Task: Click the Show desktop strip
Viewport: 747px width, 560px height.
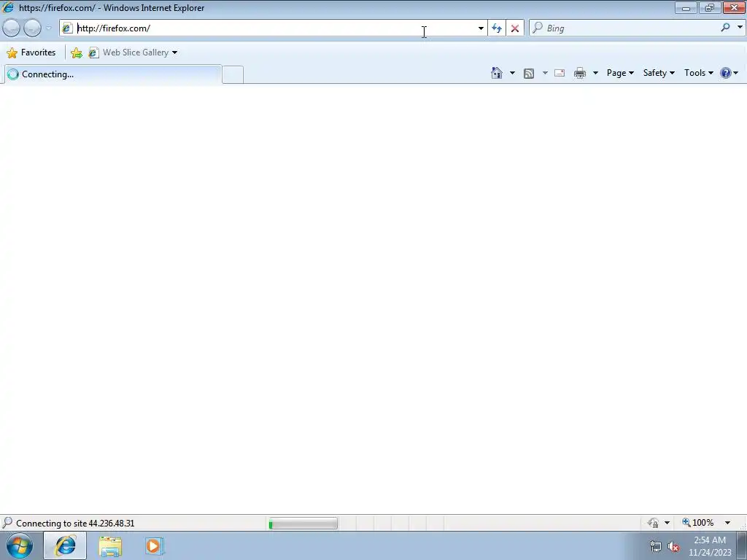Action: coord(741,545)
